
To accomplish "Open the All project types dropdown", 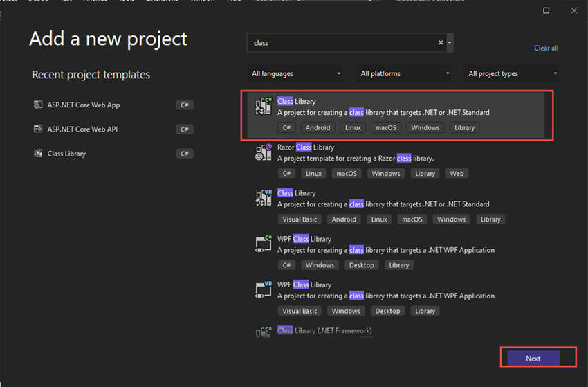I will click(x=511, y=73).
